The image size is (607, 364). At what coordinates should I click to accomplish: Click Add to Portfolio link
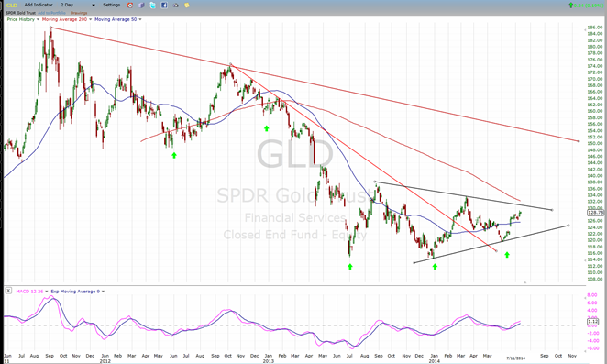[52, 13]
